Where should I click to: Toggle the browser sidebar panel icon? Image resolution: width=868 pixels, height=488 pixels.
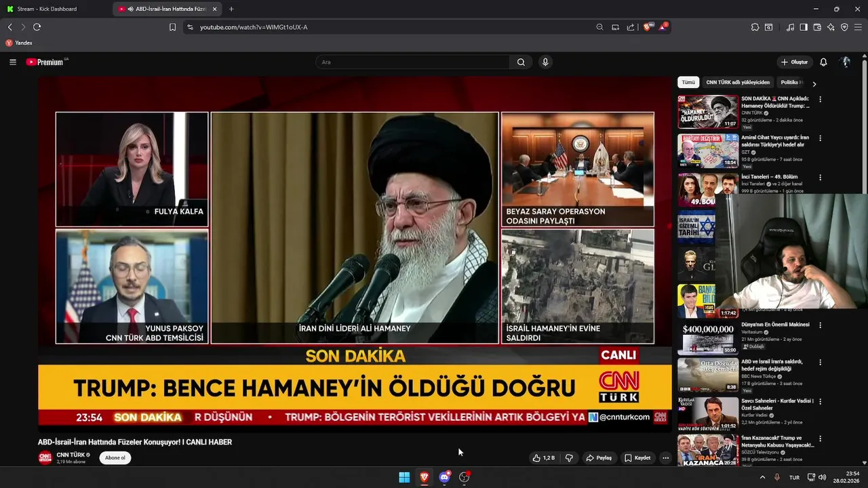[x=804, y=27]
